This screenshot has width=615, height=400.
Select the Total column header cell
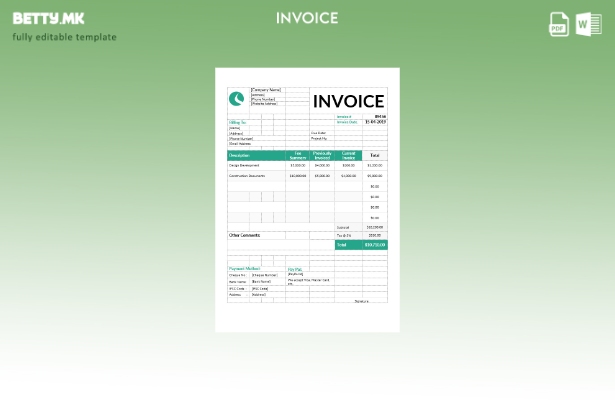coord(374,156)
